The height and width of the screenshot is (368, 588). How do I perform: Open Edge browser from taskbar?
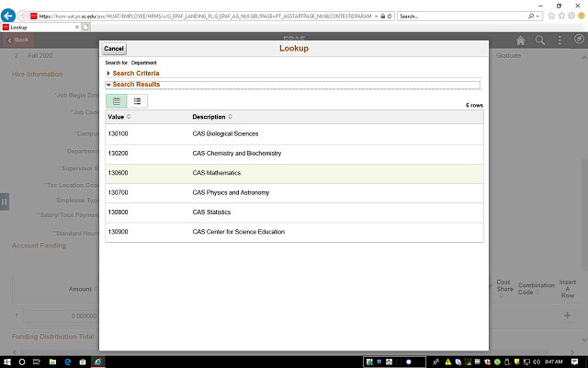(x=68, y=362)
